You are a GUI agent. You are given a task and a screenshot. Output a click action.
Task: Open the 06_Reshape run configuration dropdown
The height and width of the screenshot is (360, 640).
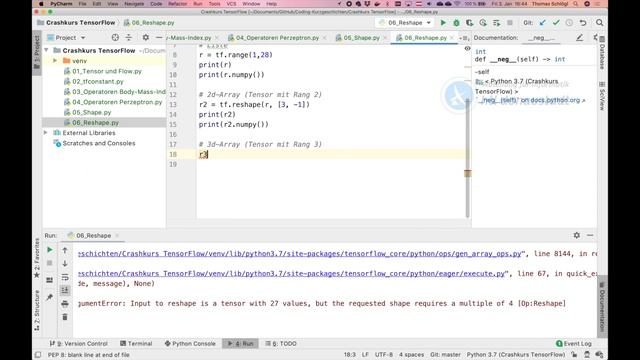click(405, 23)
